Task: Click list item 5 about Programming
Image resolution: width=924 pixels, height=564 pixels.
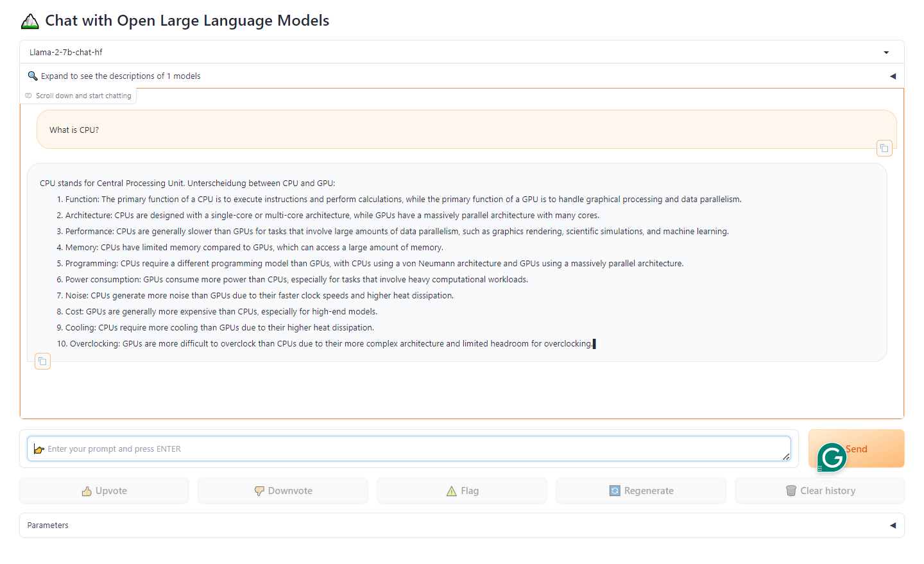Action: click(370, 264)
